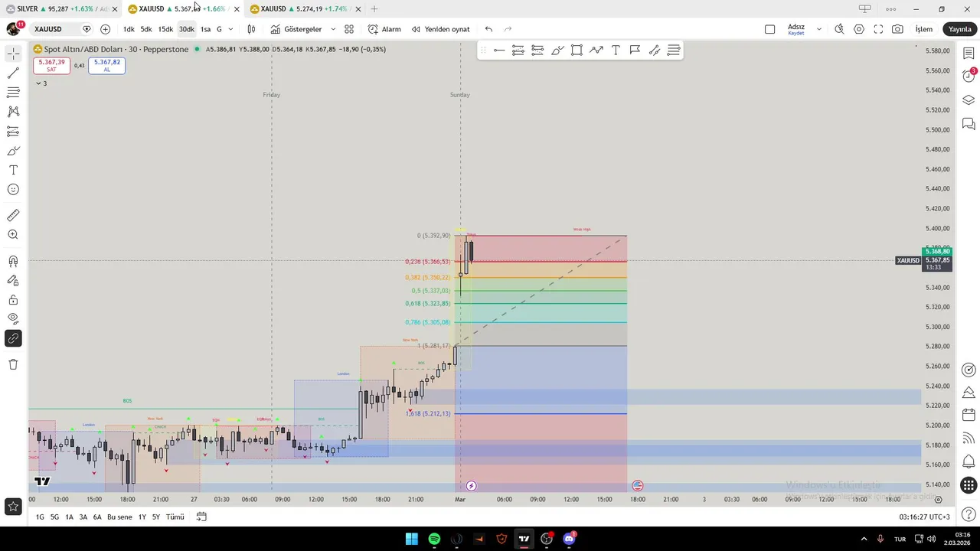The width and height of the screenshot is (980, 551).
Task: Take a chart snapshot with camera
Action: [897, 29]
